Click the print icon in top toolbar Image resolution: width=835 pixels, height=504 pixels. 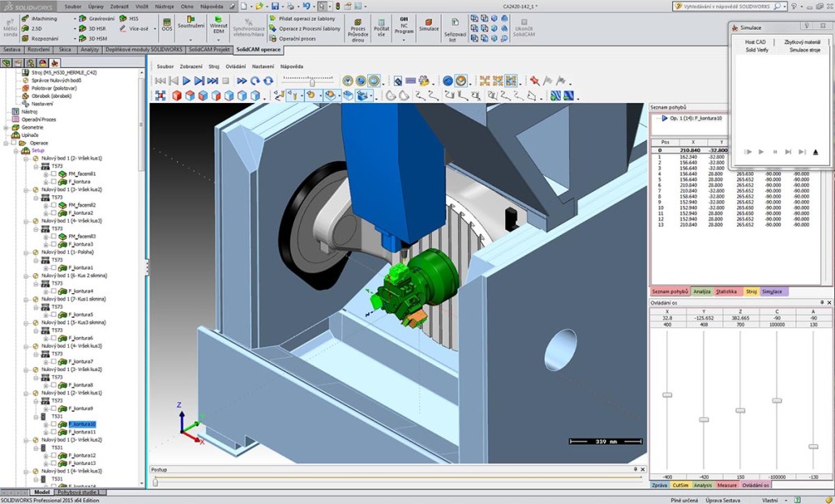[x=290, y=6]
